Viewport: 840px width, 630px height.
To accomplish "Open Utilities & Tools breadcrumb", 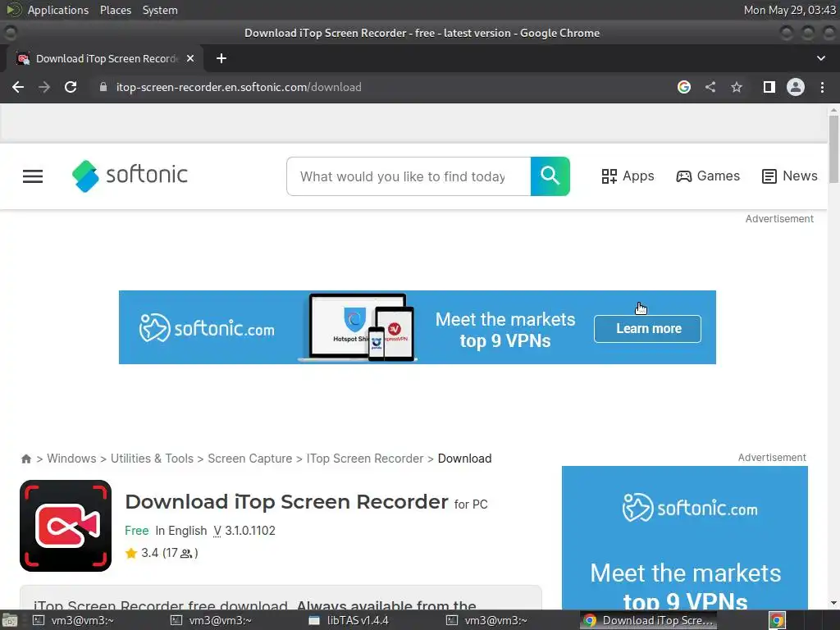I will [152, 459].
